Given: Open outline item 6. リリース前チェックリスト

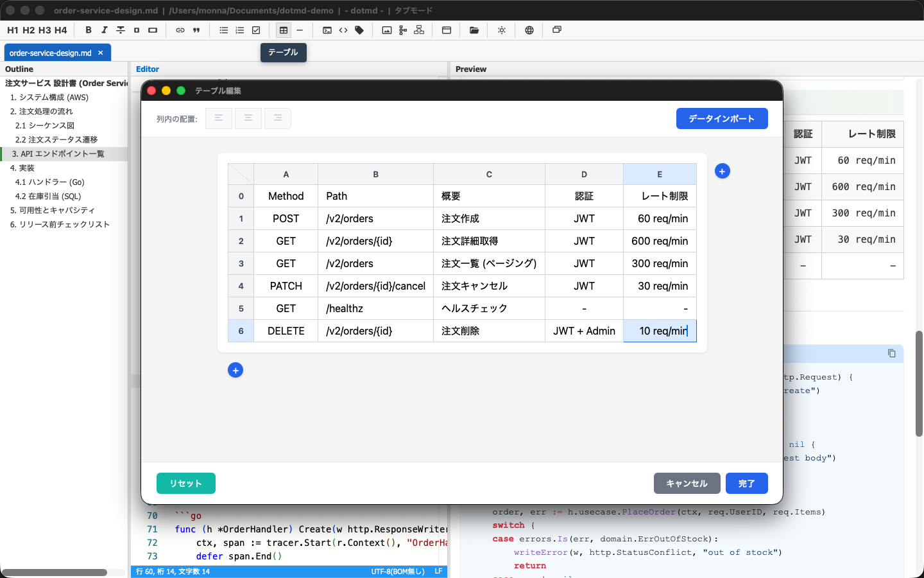Looking at the screenshot, I should [60, 225].
